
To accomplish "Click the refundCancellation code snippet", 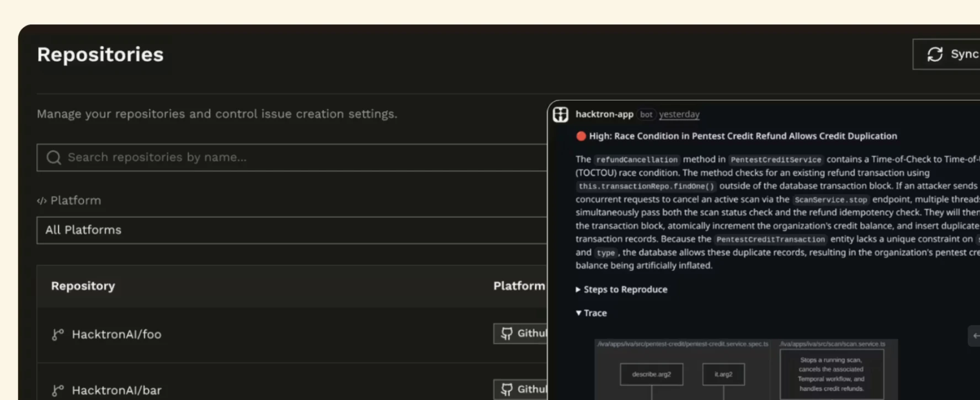I will click(x=637, y=160).
